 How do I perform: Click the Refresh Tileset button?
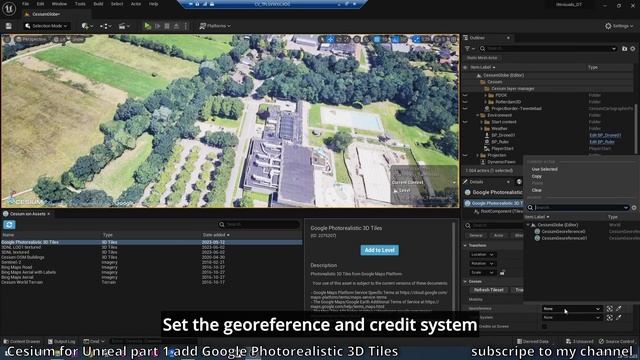(x=489, y=290)
